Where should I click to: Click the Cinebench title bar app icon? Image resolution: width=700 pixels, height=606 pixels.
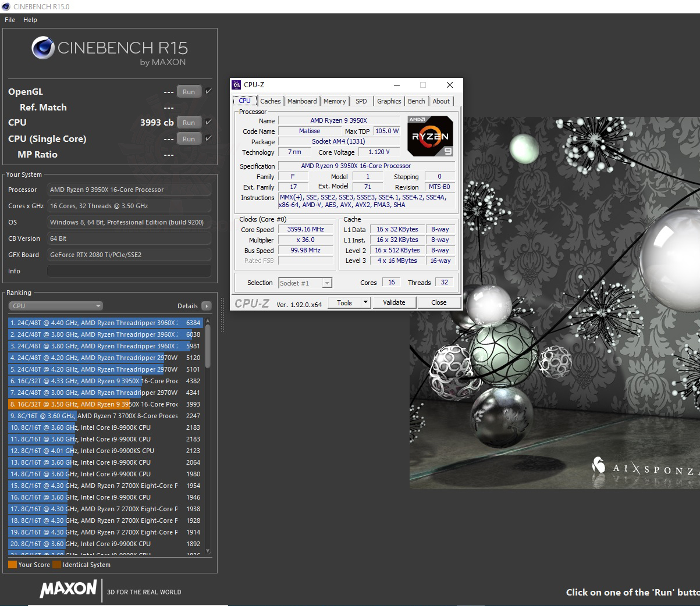6,6
